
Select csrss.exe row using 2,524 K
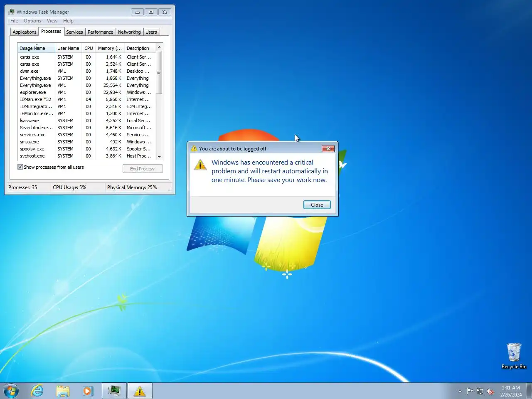coord(86,64)
